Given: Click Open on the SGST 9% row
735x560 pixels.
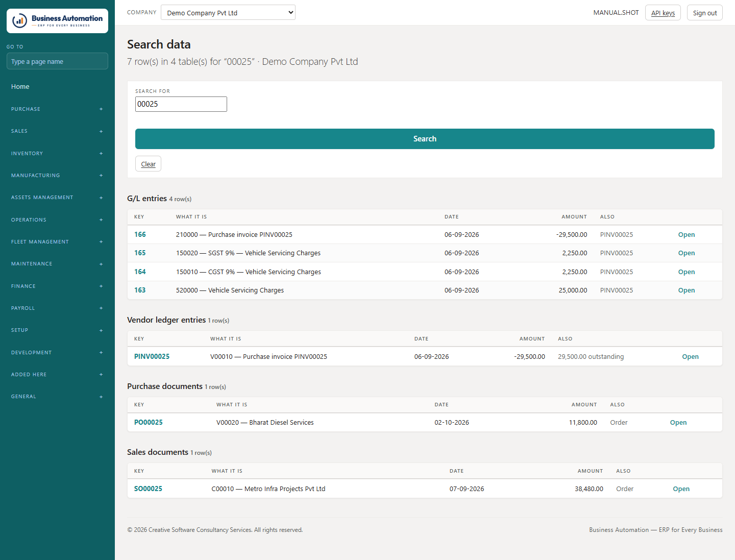Looking at the screenshot, I should pos(687,253).
